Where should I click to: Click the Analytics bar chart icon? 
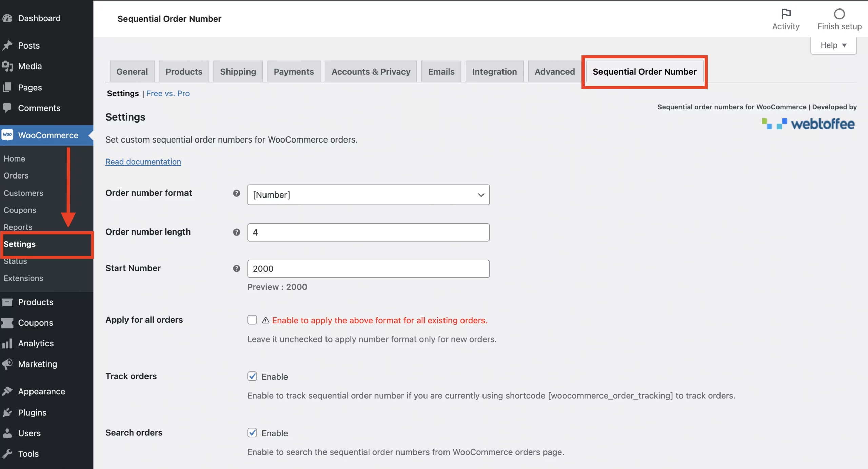coord(7,343)
